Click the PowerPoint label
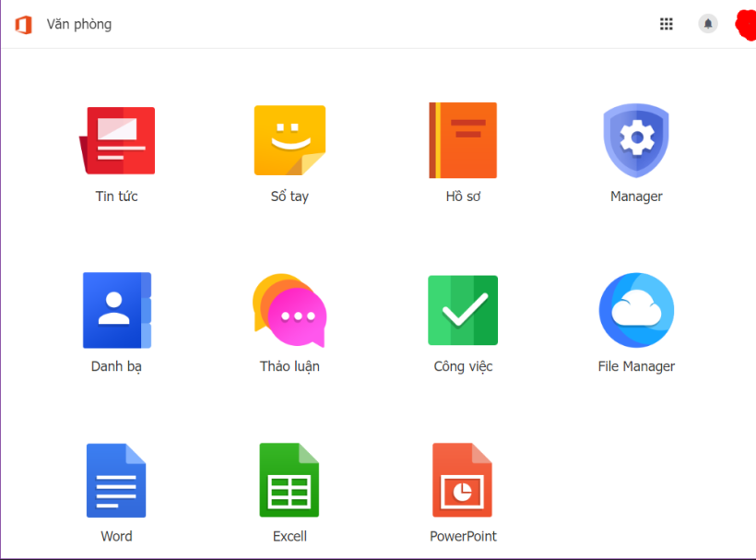The height and width of the screenshot is (560, 756). pos(463,536)
